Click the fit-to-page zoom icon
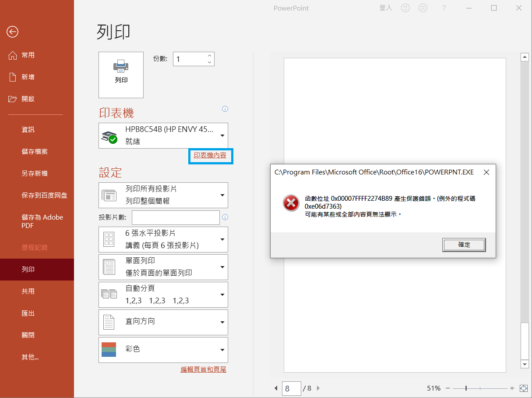This screenshot has width=532, height=398. coord(524,388)
